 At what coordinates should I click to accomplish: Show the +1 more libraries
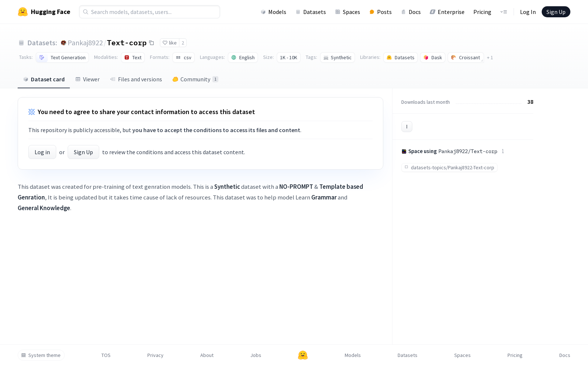coord(490,57)
